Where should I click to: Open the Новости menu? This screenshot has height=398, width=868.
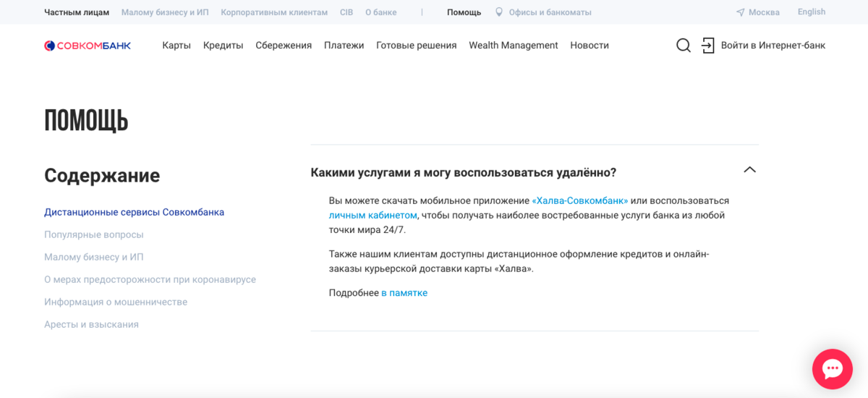tap(590, 46)
